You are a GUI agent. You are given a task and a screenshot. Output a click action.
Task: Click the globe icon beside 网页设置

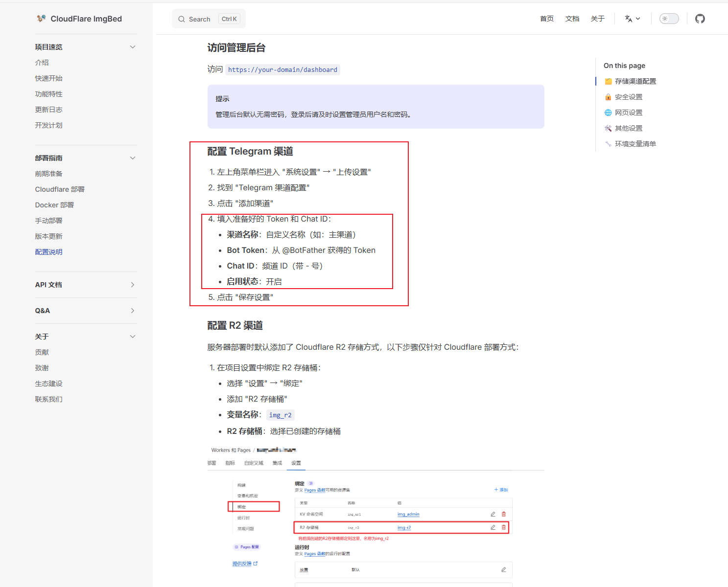pyautogui.click(x=608, y=113)
